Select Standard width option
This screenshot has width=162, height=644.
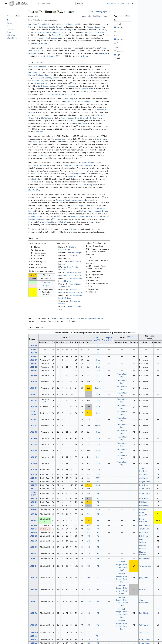tap(115, 39)
